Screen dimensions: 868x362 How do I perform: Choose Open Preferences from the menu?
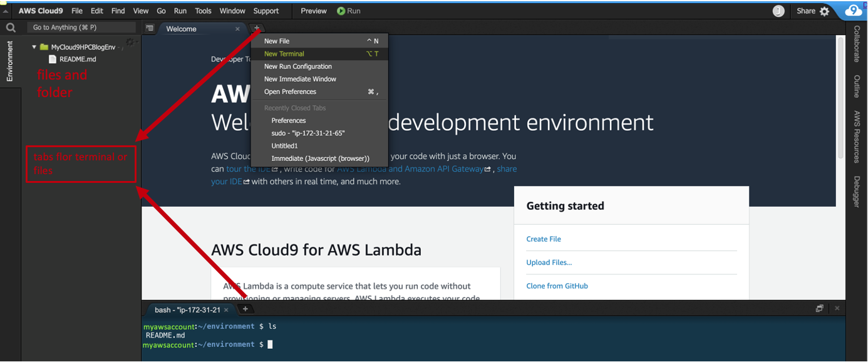pos(319,91)
